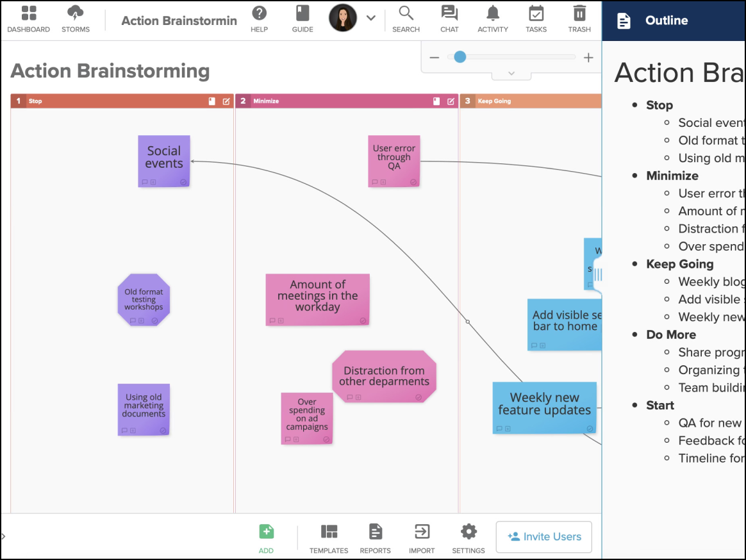The image size is (746, 560).
Task: Click Social events entry in Outline
Action: 711,123
